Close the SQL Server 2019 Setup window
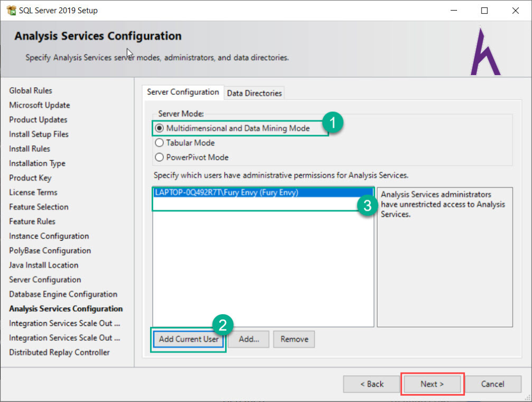Image resolution: width=532 pixels, height=402 pixels. pyautogui.click(x=516, y=11)
